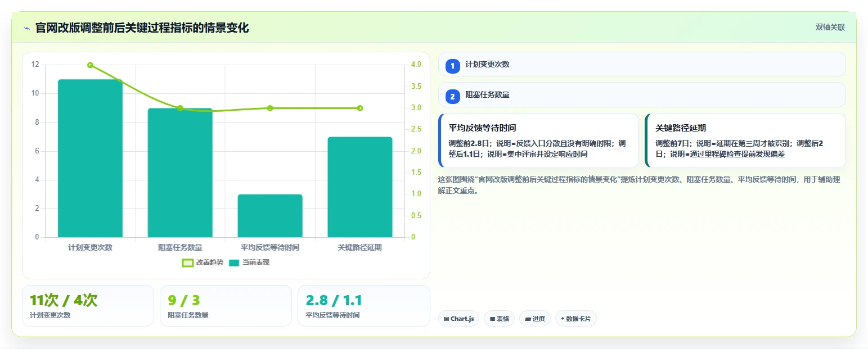868x349 pixels.
Task: Select the 平均反馈等待时间 bar in the chart
Action: pyautogui.click(x=270, y=216)
